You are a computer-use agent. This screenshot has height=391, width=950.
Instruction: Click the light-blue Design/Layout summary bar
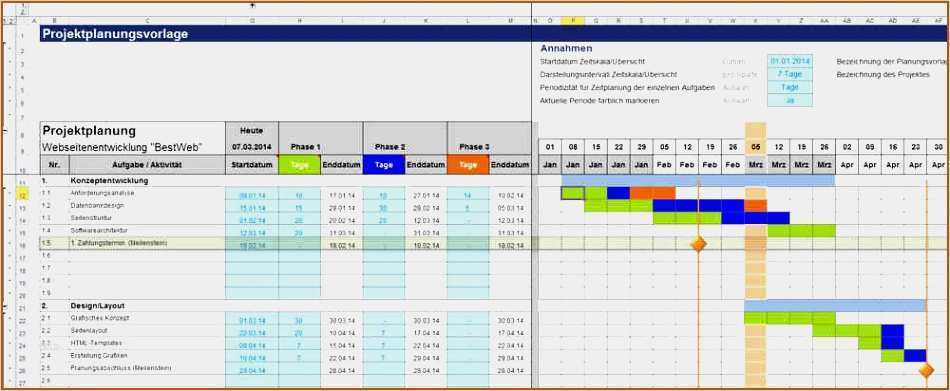point(835,306)
